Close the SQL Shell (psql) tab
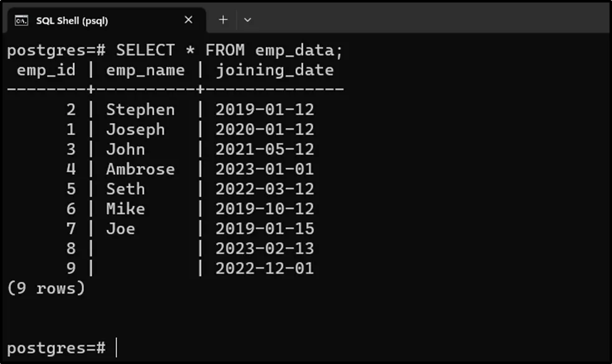 coord(189,20)
